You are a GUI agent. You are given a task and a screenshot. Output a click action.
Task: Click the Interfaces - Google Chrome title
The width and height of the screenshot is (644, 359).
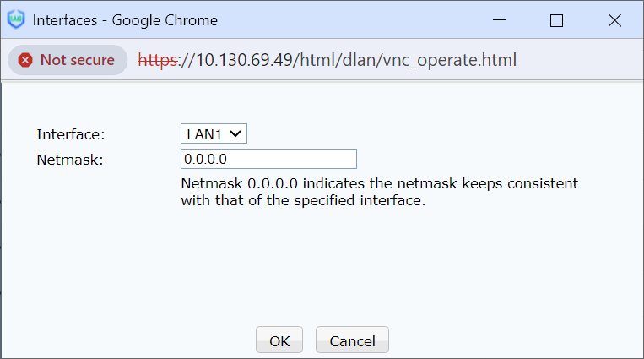pos(125,20)
